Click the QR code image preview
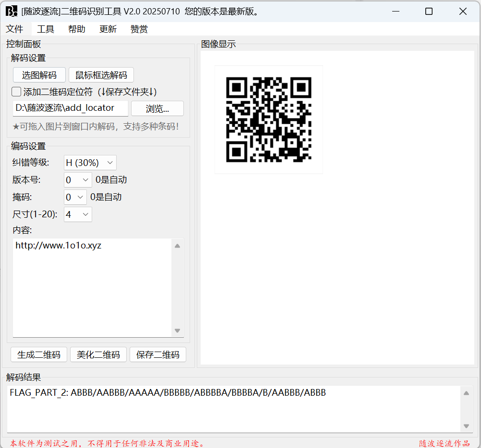The width and height of the screenshot is (481, 448). (268, 119)
